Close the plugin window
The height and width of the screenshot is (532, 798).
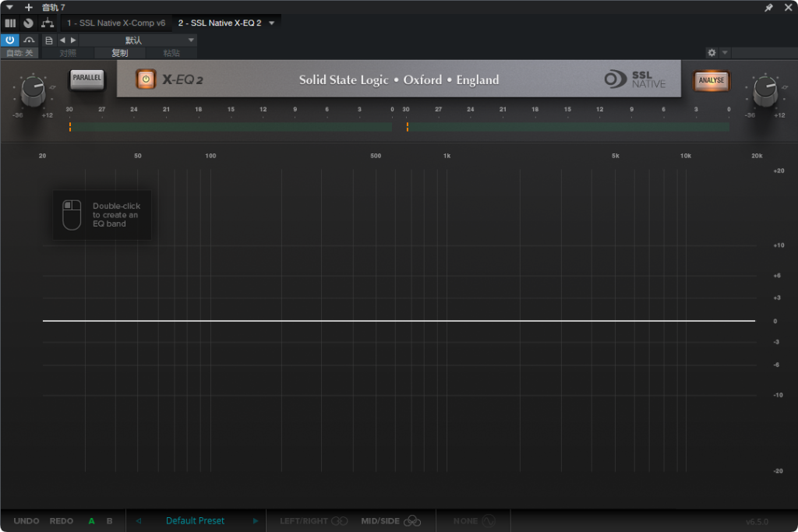(x=788, y=7)
